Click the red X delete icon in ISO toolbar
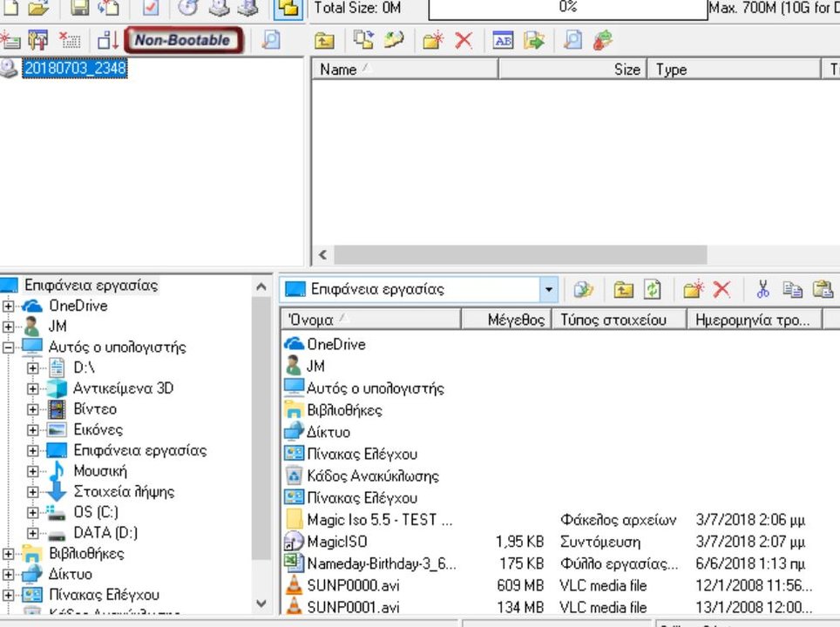The image size is (840, 627). coord(464,40)
